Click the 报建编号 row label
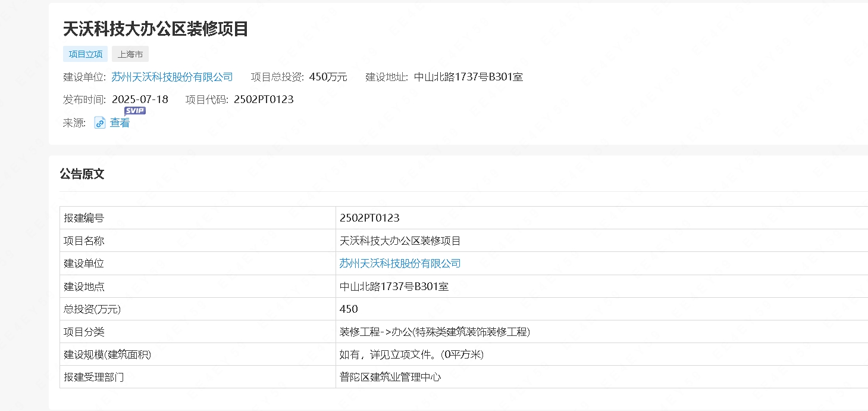Viewport: 868px width, 411px height. pos(84,218)
